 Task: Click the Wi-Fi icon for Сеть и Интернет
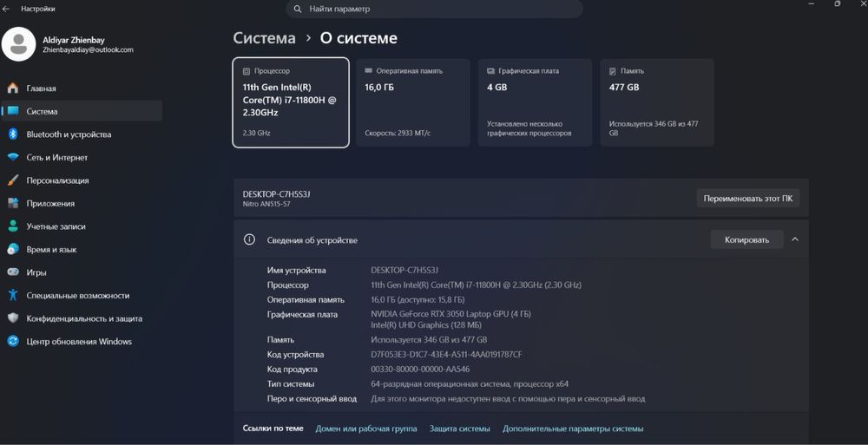pos(13,157)
